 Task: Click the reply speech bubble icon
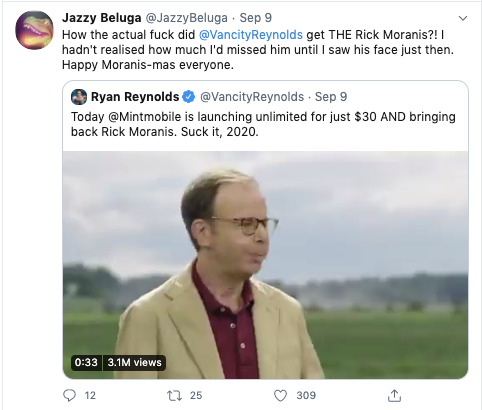click(69, 395)
